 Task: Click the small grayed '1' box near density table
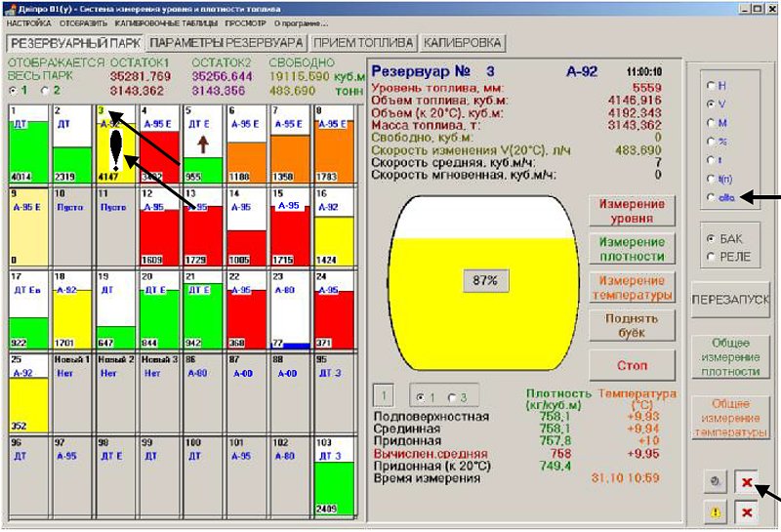click(x=384, y=396)
